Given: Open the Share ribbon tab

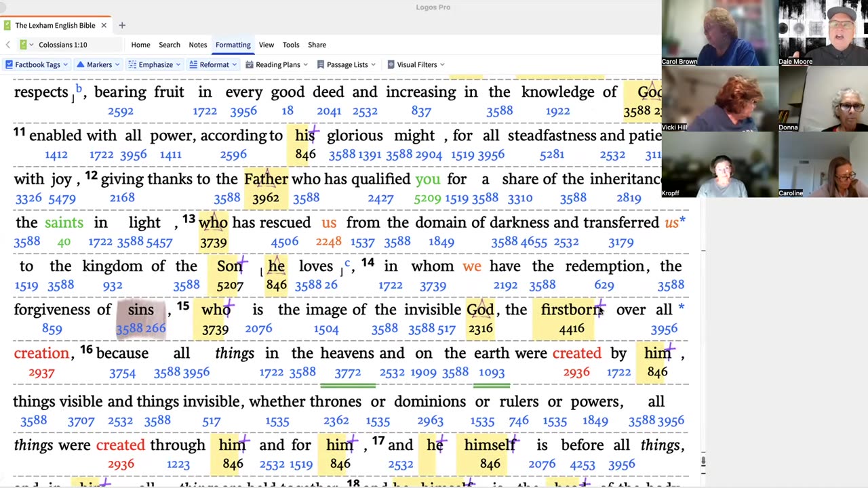Looking at the screenshot, I should 317,45.
